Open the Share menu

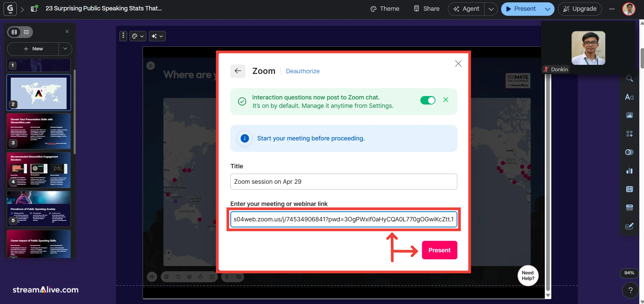[x=427, y=9]
